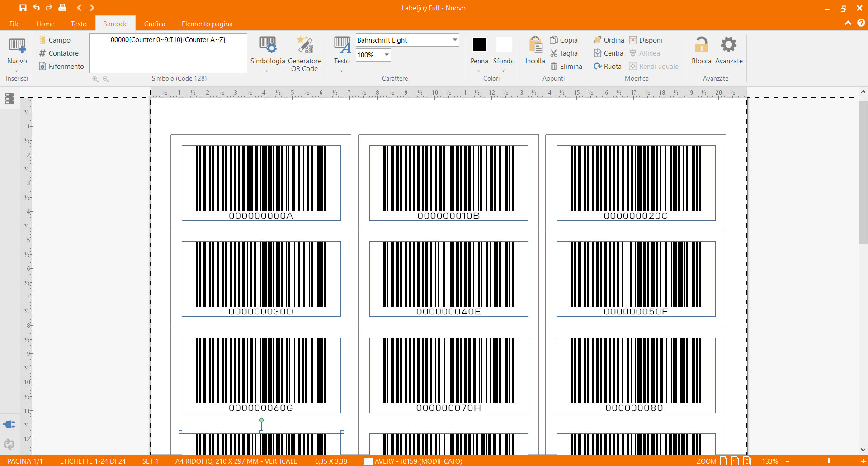Click the A4 RIDOTTO paper size status
The height and width of the screenshot is (466, 868).
point(236,461)
